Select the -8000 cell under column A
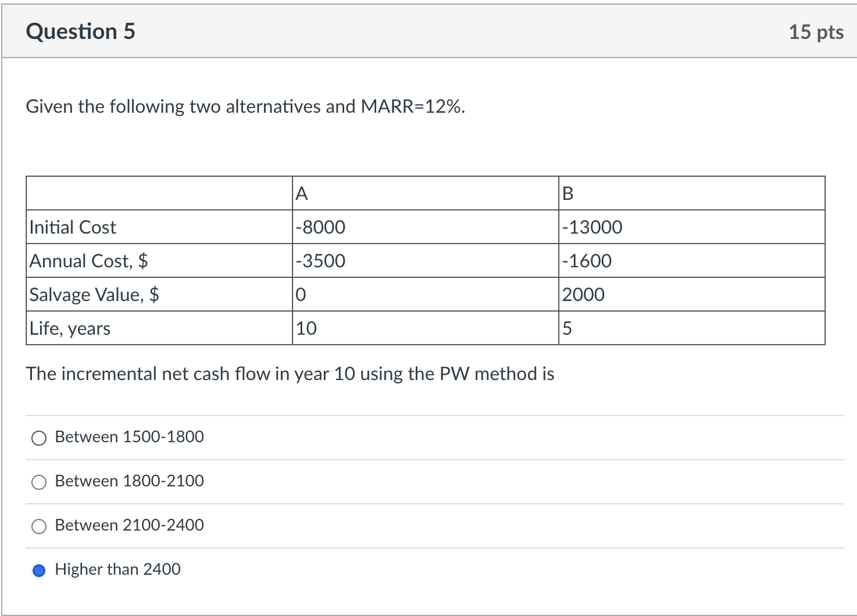Viewport: 857px width, 616px height. tap(320, 227)
